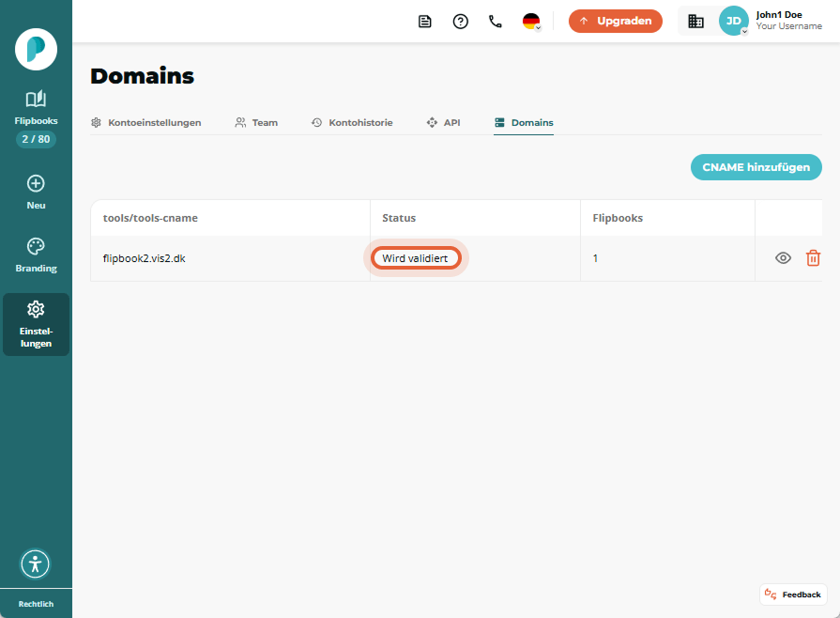This screenshot has height=618, width=840.
Task: Select the Domains tab
Action: (524, 123)
